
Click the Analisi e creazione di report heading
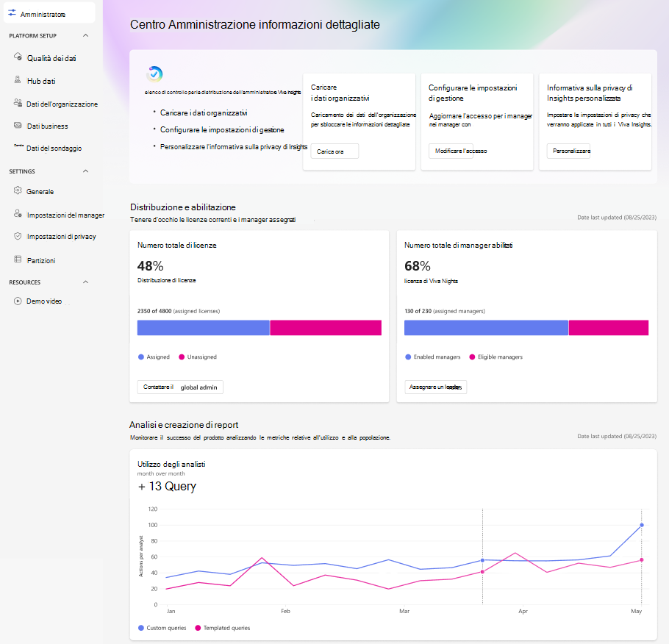click(184, 425)
